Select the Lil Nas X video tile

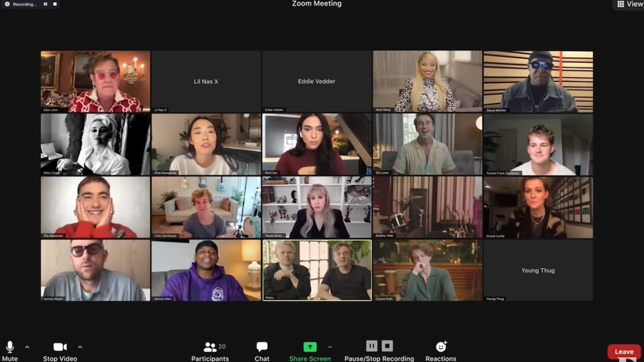[206, 81]
